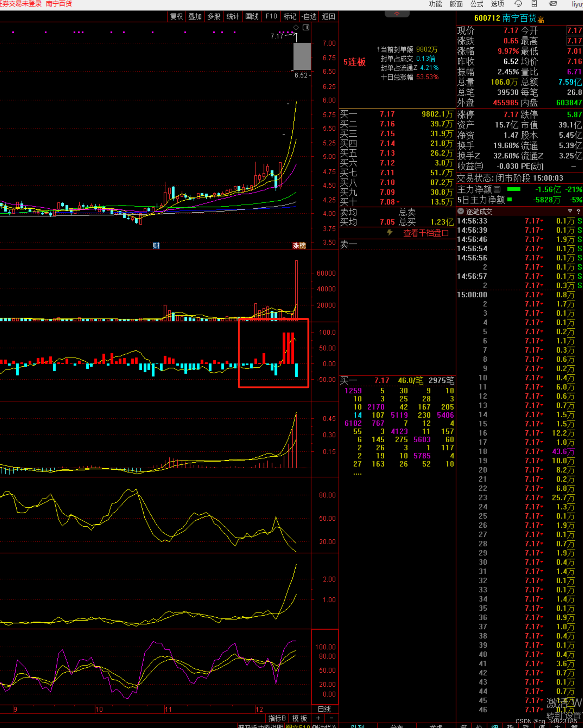Expand the 逐笔成交 dropdown chevron

pyautogui.click(x=461, y=211)
